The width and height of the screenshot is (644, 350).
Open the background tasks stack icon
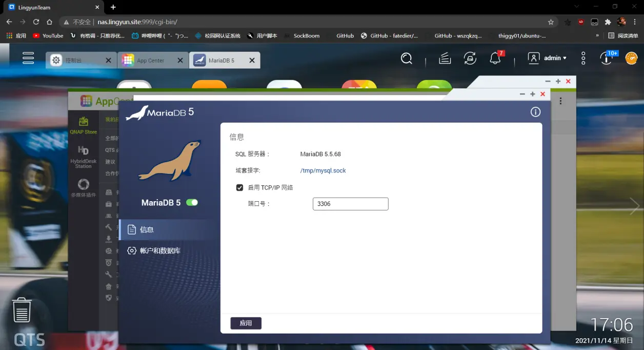pyautogui.click(x=445, y=59)
